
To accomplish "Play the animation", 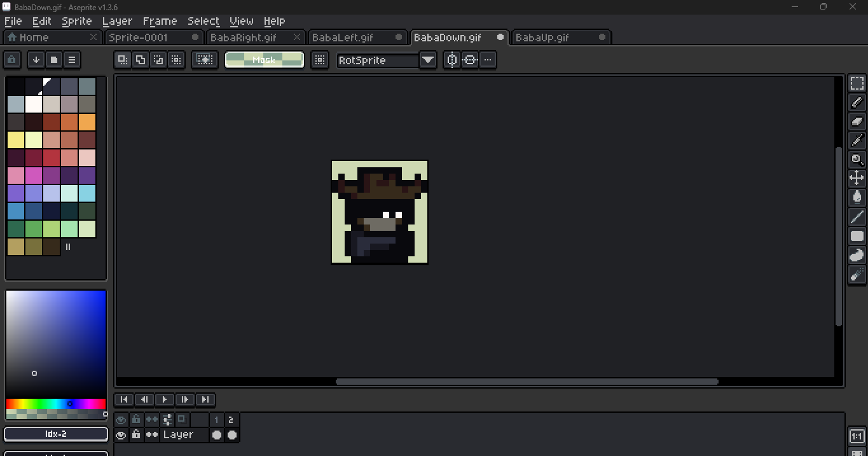I will coord(165,399).
